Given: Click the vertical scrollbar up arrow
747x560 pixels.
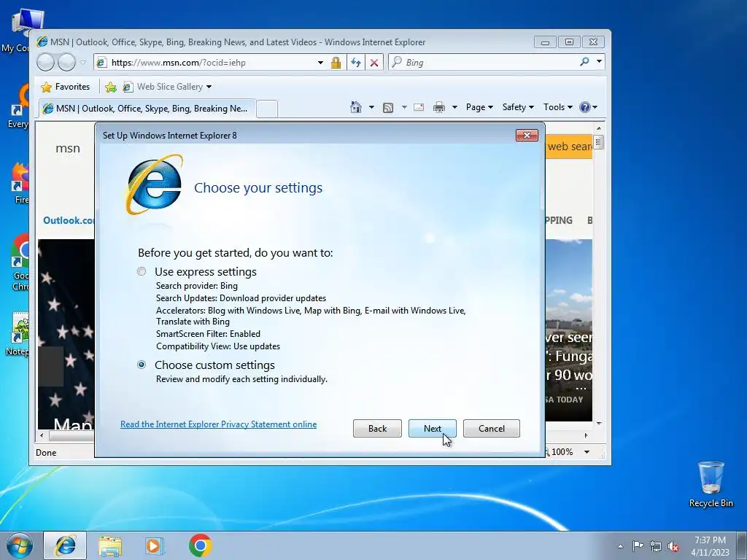Looking at the screenshot, I should [599, 128].
